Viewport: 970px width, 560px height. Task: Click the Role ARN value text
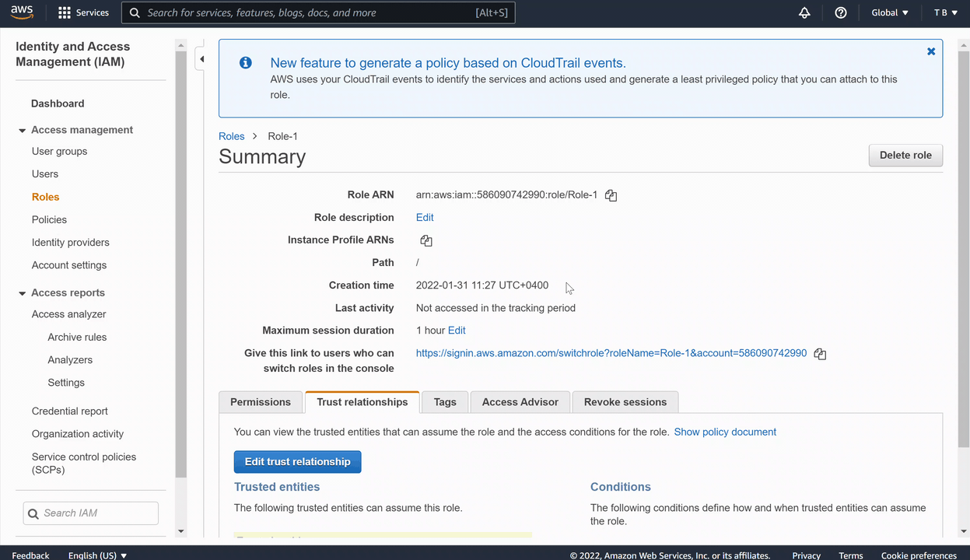coord(506,195)
